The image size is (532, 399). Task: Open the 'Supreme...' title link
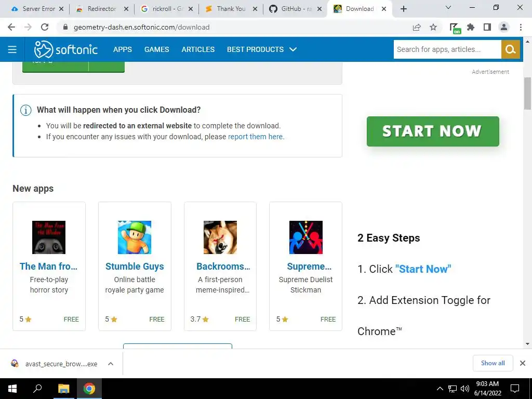point(309,267)
